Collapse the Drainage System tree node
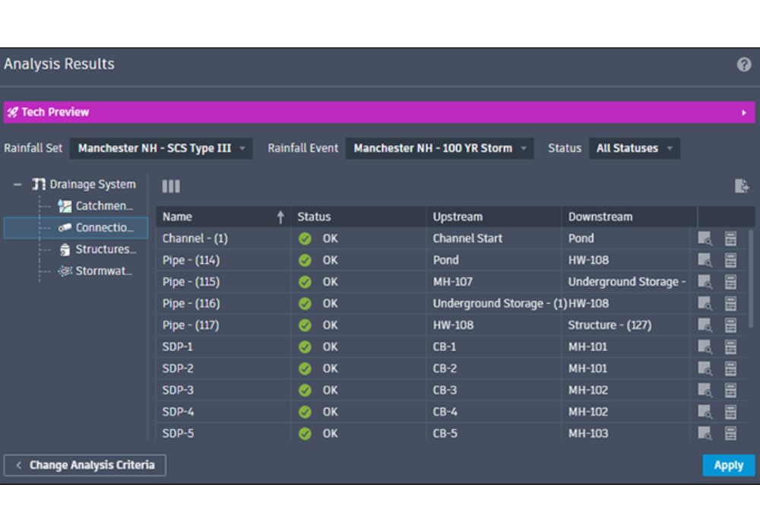 [x=17, y=185]
